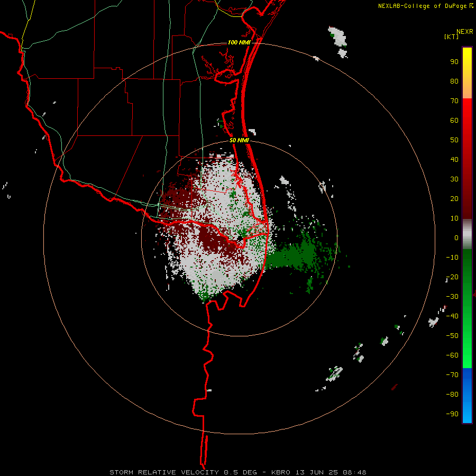
Task: Select the 100 NMI range ring label
Action: pos(239,42)
